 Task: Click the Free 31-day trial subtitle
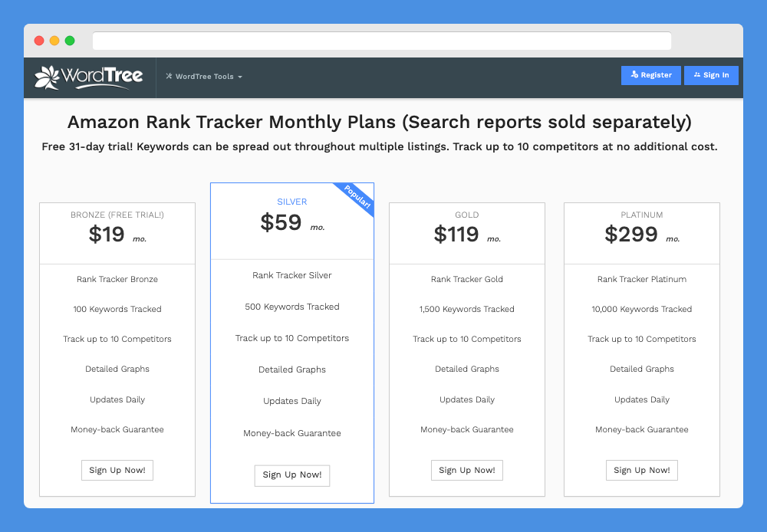tap(380, 146)
